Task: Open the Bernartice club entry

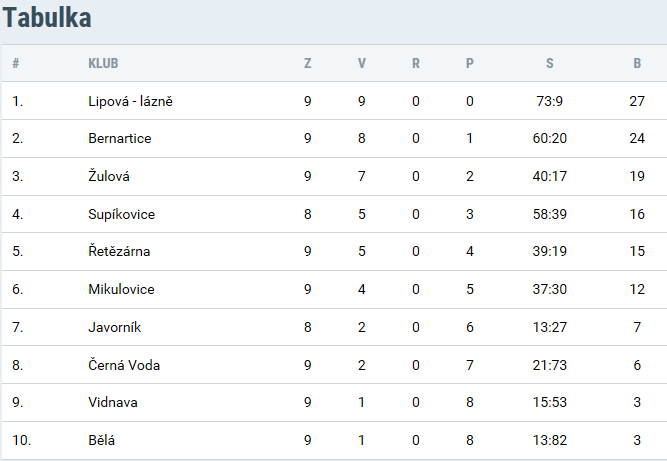Action: coord(120,138)
